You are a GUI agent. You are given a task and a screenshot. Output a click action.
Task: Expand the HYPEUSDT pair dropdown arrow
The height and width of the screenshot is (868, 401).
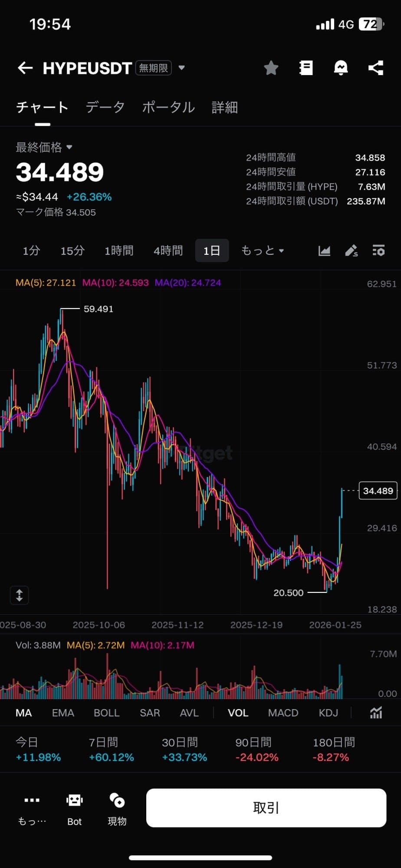pos(182,68)
